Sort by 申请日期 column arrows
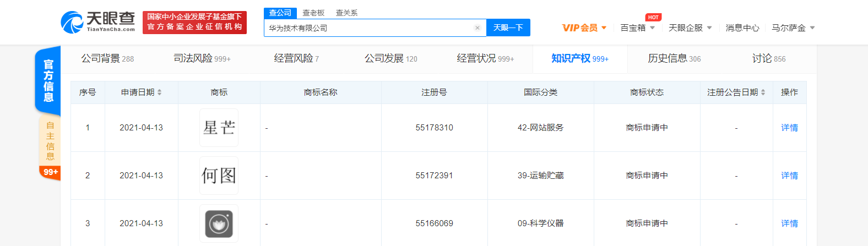This screenshot has height=246, width=868. pos(159,92)
